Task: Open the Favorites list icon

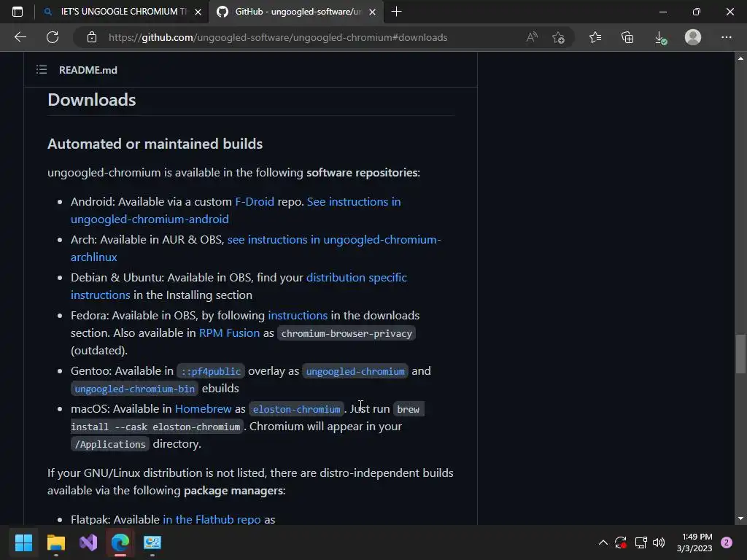Action: coord(595,37)
